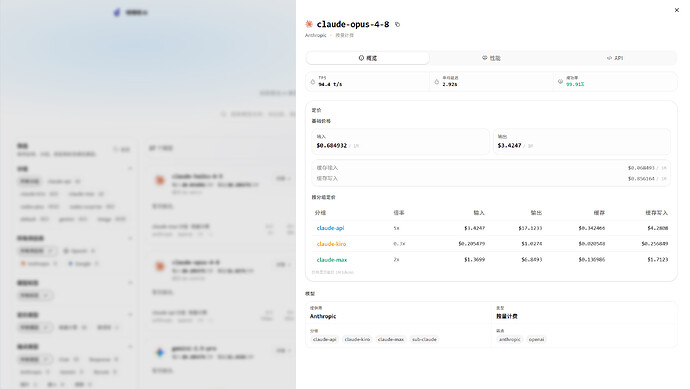This screenshot has height=389, width=690.
Task: Close the model detail panel
Action: click(677, 10)
